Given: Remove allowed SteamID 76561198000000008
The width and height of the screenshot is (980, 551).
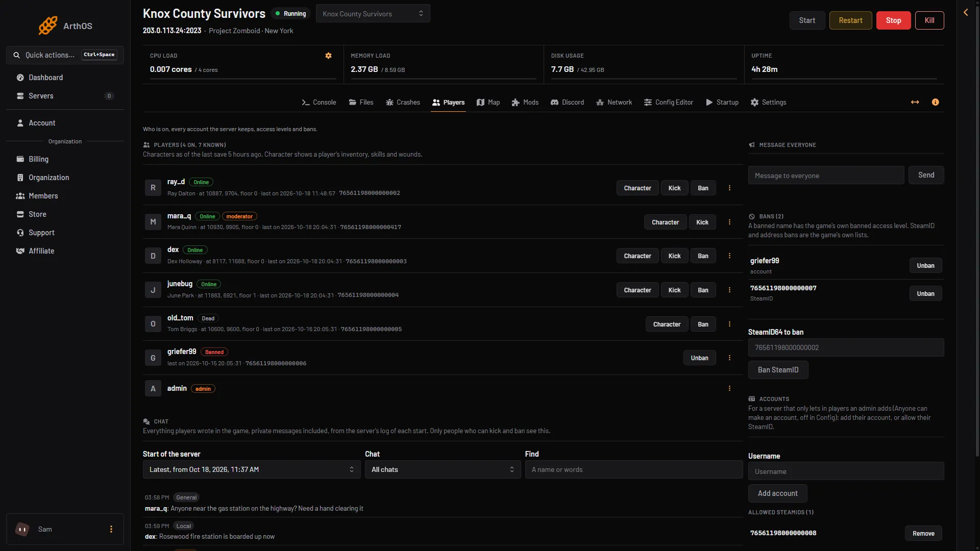Looking at the screenshot, I should (x=923, y=534).
